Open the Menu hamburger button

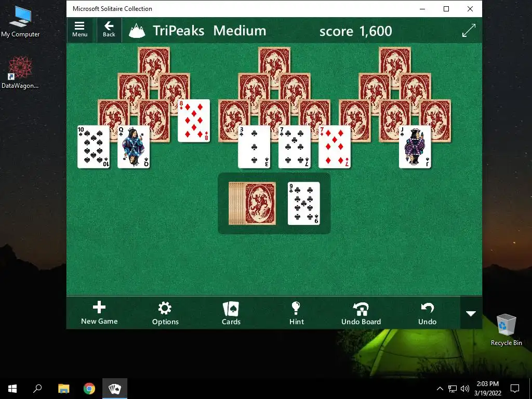click(x=79, y=30)
